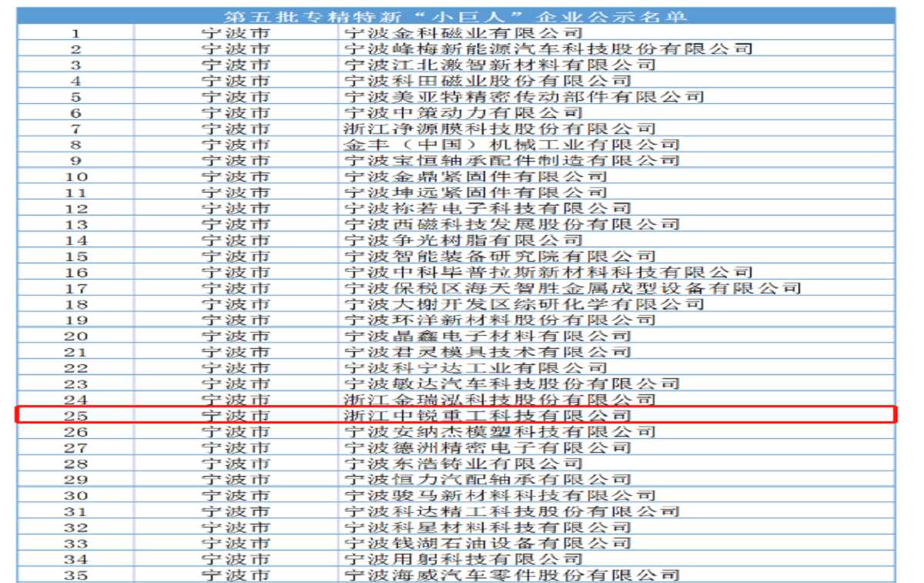Image resolution: width=924 pixels, height=583 pixels.
Task: Click 宁波中策动力有限公司 cell
Action: [x=464, y=112]
